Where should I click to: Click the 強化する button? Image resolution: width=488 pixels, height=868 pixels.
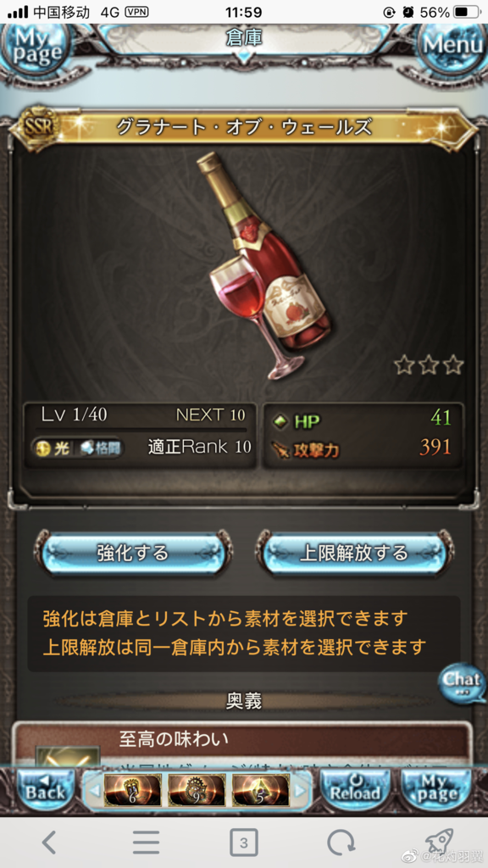click(133, 553)
